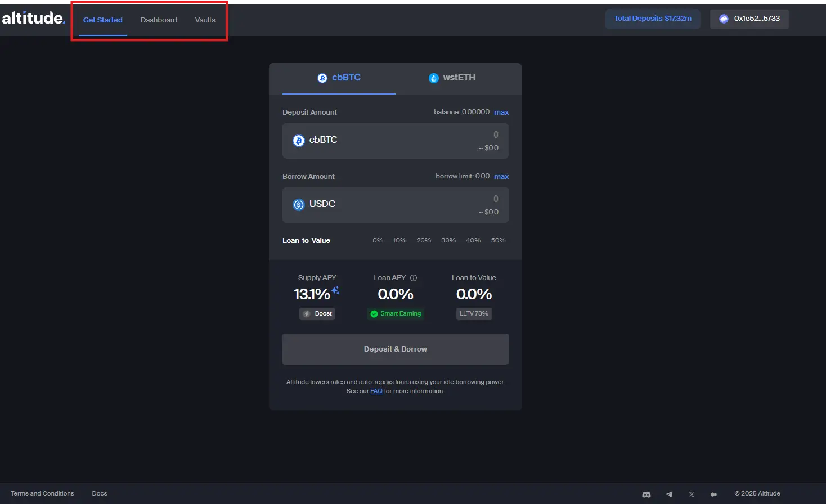Click the 0.0% Loan APY value
Viewport: 826px width, 504px height.
tap(396, 294)
